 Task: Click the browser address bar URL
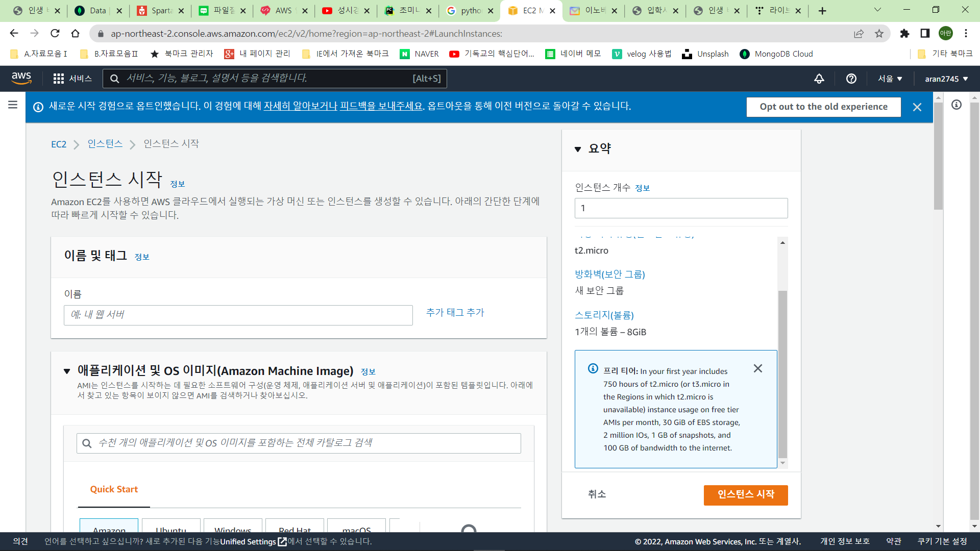pos(306,34)
